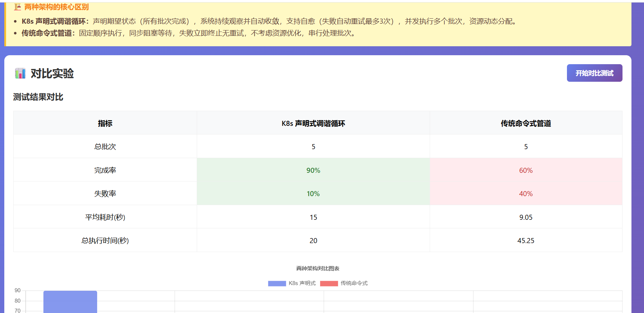Toggle the 传统命令式 legend swatch
Viewport: 644px width, 313px height.
pos(329,283)
